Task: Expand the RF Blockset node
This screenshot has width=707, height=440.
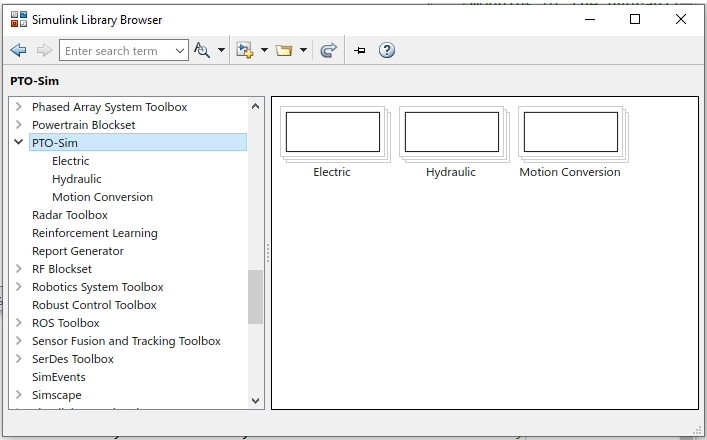Action: 18,269
